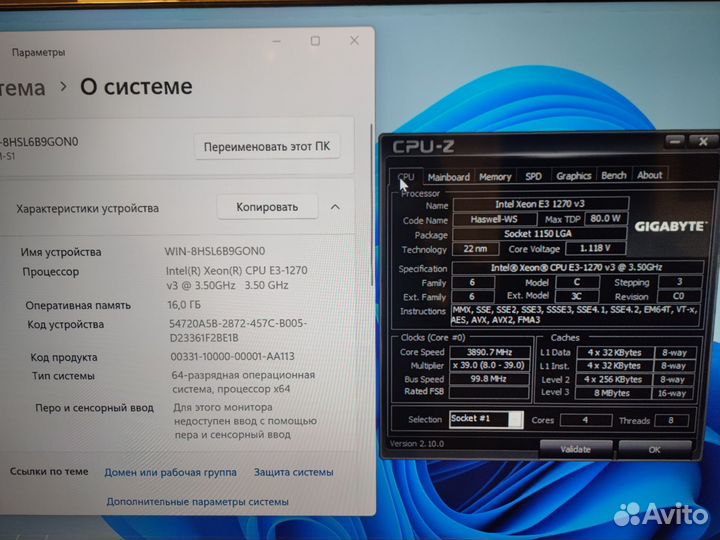Minimize the Параметры settings window

pos(276,41)
